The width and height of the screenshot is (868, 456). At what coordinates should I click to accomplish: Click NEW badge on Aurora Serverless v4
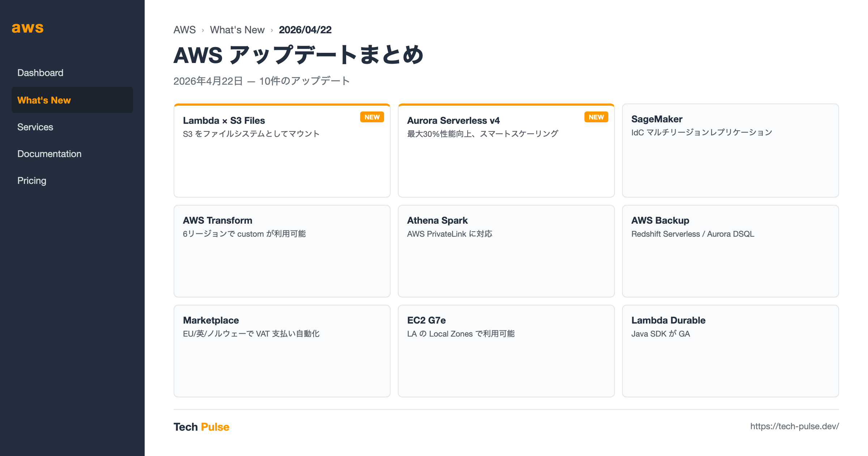coord(596,117)
